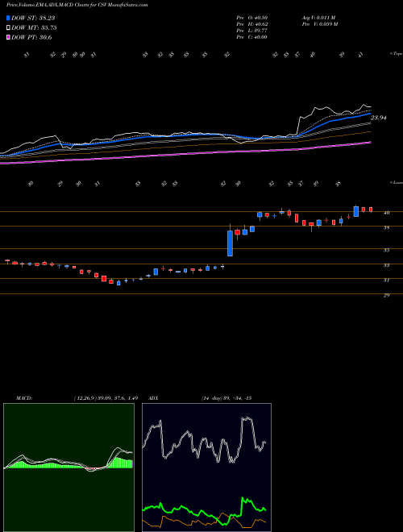Select the Pre V: 0.059 M value
Viewport: 403px width, 532px height.
point(319,24)
